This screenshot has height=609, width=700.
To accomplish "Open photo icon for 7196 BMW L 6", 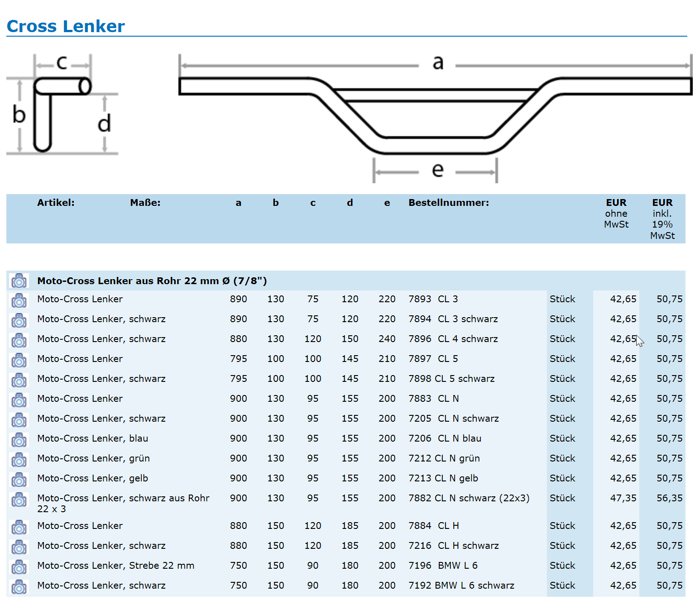I will [19, 567].
